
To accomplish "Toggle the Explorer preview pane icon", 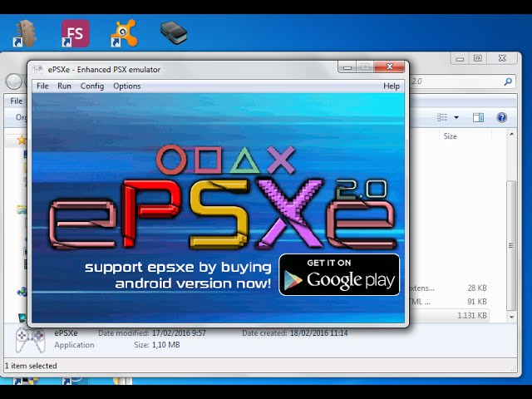I will tap(479, 117).
